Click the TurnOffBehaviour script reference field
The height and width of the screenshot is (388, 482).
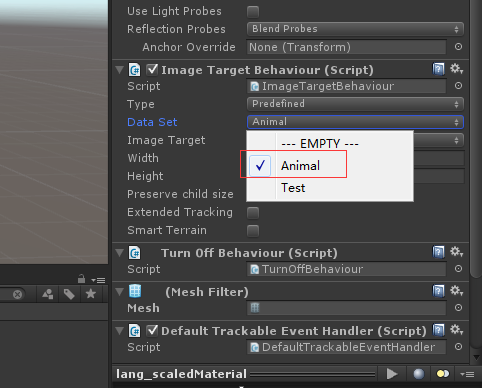(346, 269)
